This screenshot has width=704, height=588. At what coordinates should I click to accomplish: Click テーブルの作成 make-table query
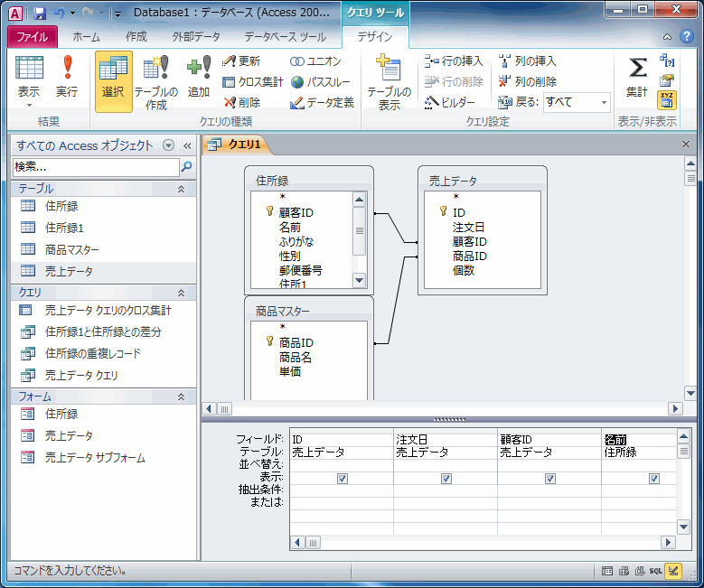pyautogui.click(x=155, y=82)
